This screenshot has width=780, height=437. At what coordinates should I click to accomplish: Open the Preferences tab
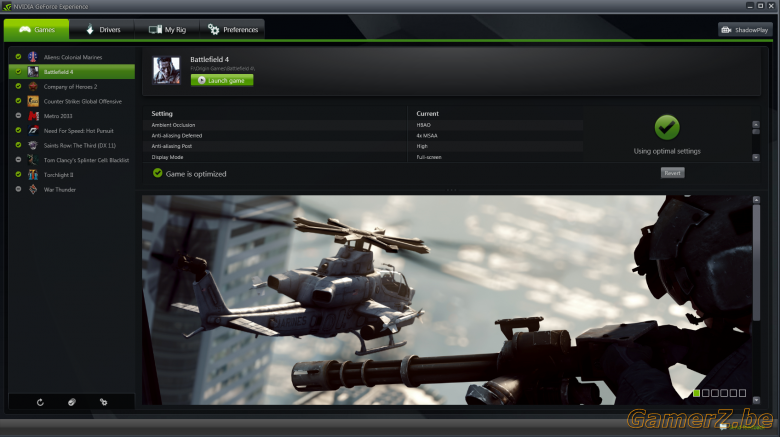pos(232,29)
